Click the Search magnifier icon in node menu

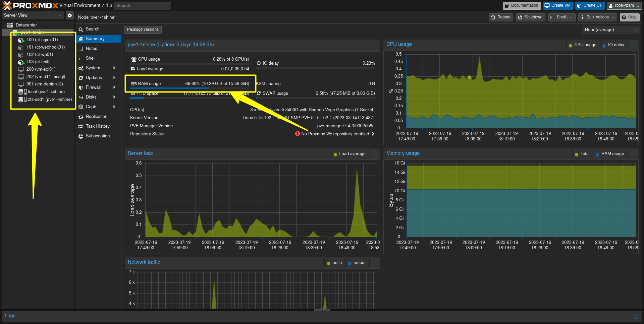click(x=81, y=29)
